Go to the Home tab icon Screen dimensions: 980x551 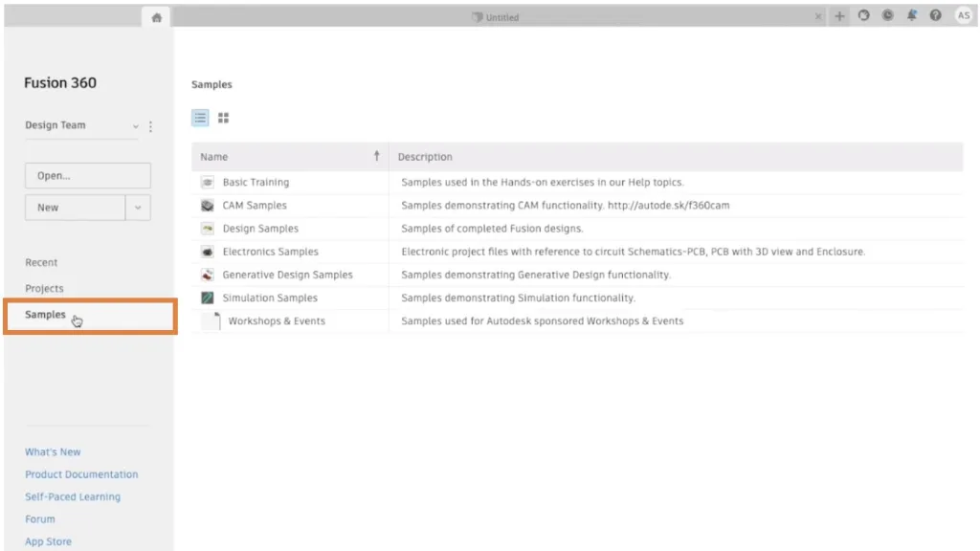point(156,17)
